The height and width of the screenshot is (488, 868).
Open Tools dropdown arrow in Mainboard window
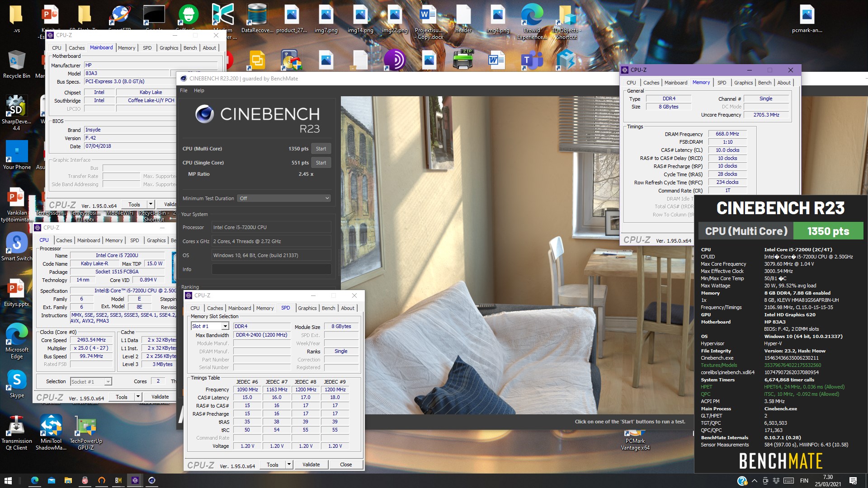pyautogui.click(x=151, y=204)
